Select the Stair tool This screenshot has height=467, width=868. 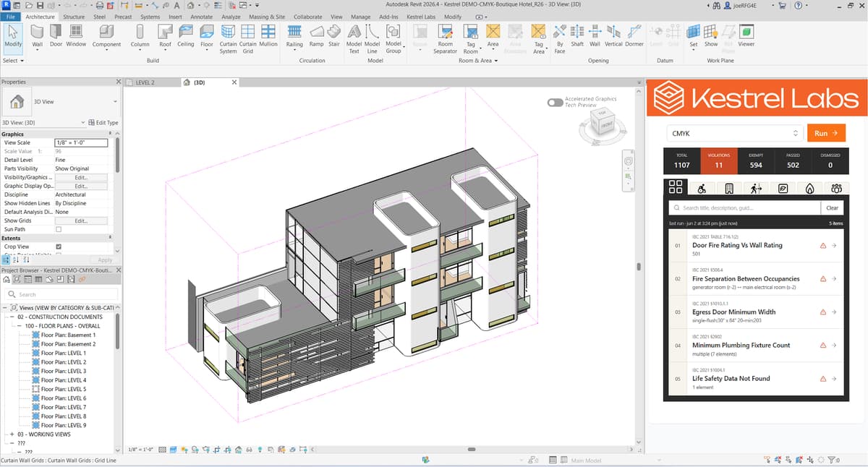(x=334, y=35)
